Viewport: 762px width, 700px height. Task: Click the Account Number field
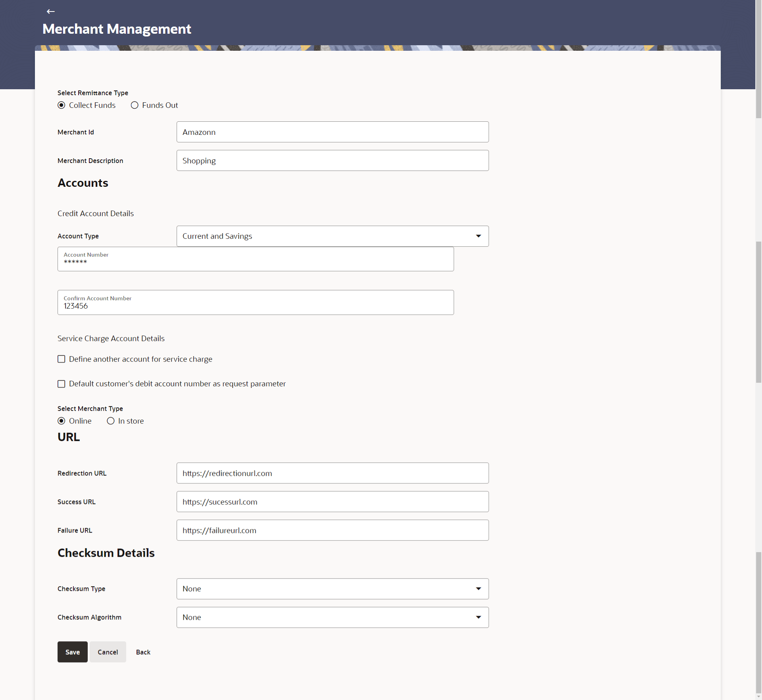(255, 259)
